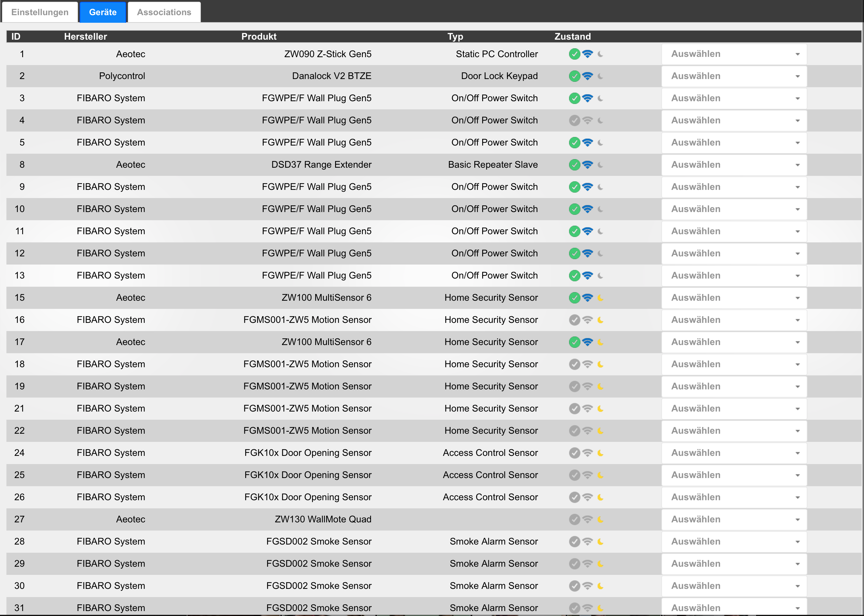
Task: Switch to the Einstellungen tab
Action: point(40,12)
